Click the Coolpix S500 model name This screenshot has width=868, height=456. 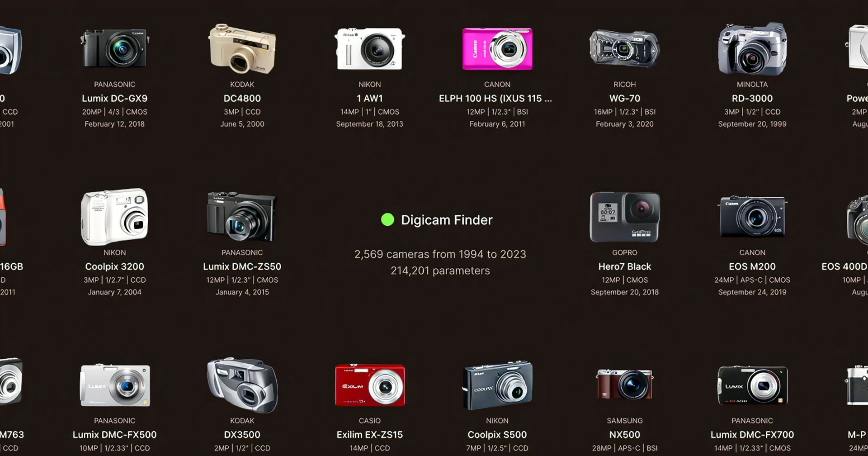point(497,435)
